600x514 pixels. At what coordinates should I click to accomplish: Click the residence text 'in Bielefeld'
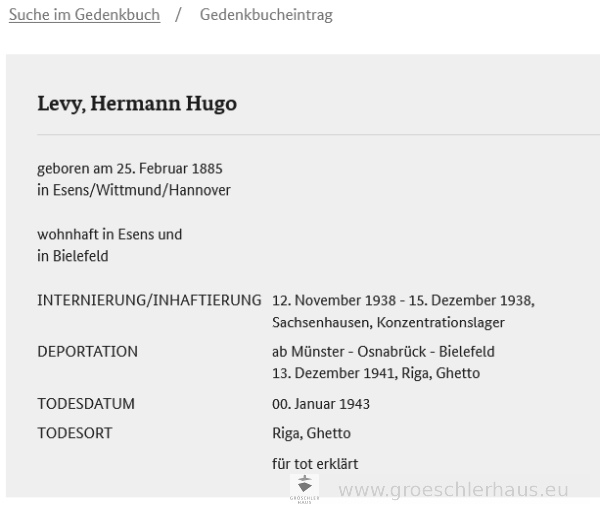pos(73,256)
